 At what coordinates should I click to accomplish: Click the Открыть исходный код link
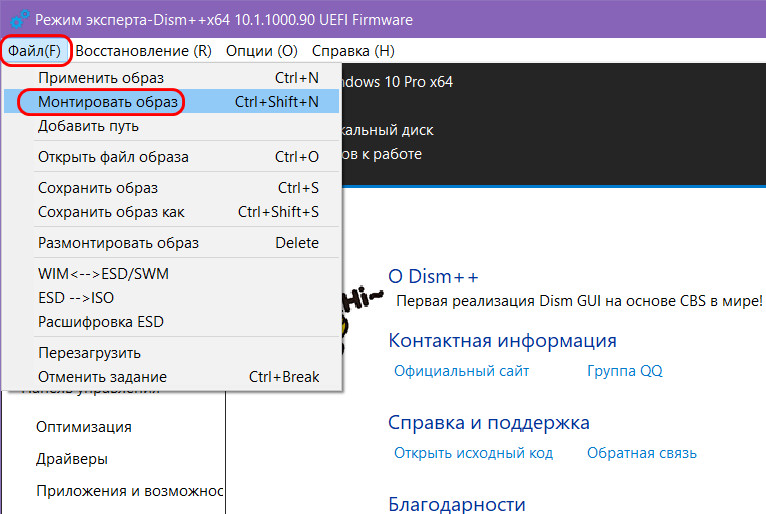coord(473,453)
